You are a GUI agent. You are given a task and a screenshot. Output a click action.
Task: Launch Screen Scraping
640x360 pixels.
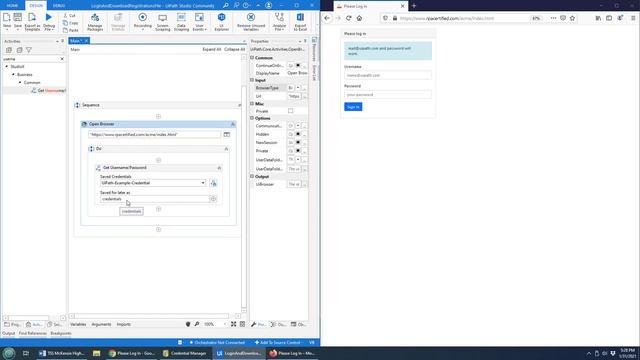(x=162, y=21)
